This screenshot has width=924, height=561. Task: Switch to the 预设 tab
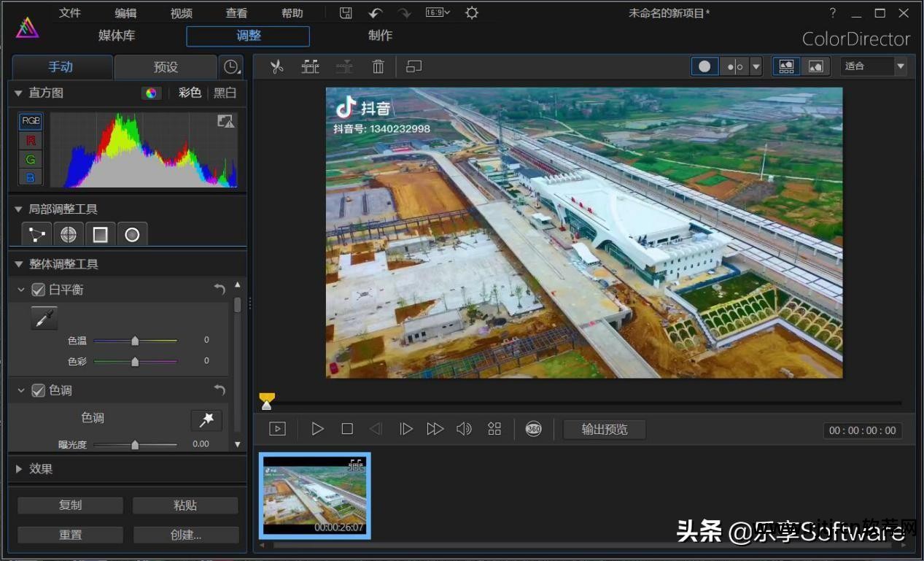[166, 67]
